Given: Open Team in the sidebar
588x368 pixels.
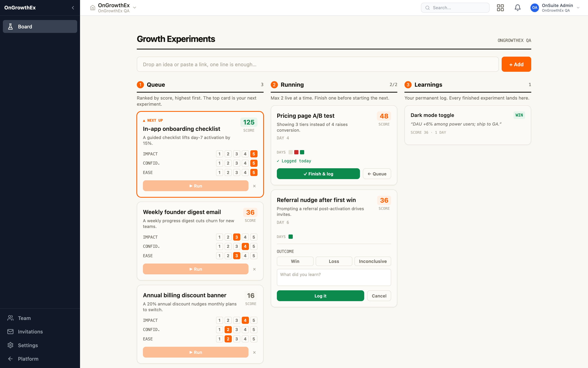Looking at the screenshot, I should pos(40,318).
